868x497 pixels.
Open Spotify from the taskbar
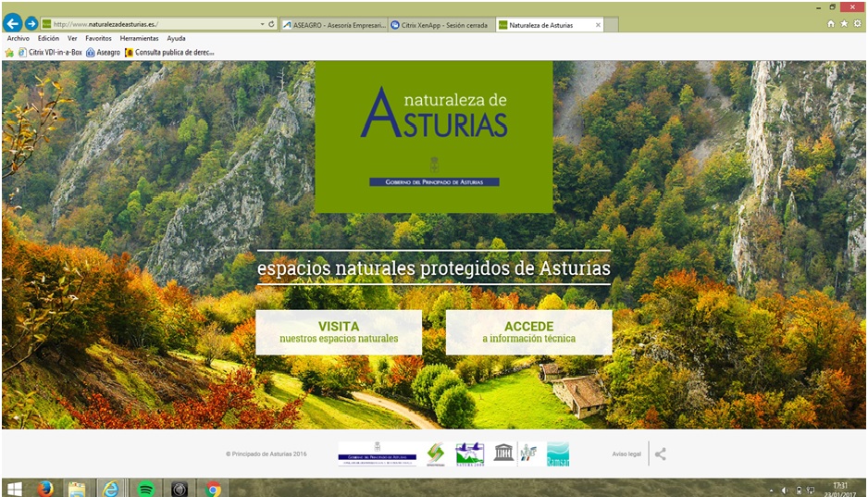[x=145, y=490]
